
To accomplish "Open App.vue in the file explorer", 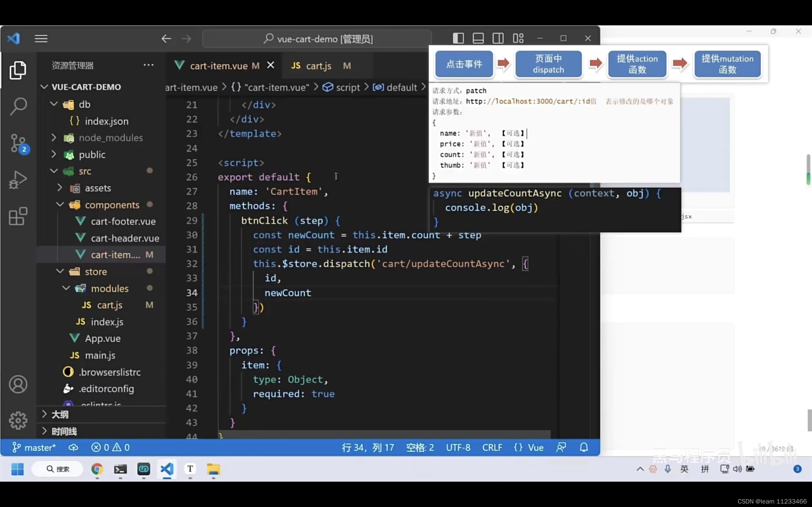I will coord(103,338).
